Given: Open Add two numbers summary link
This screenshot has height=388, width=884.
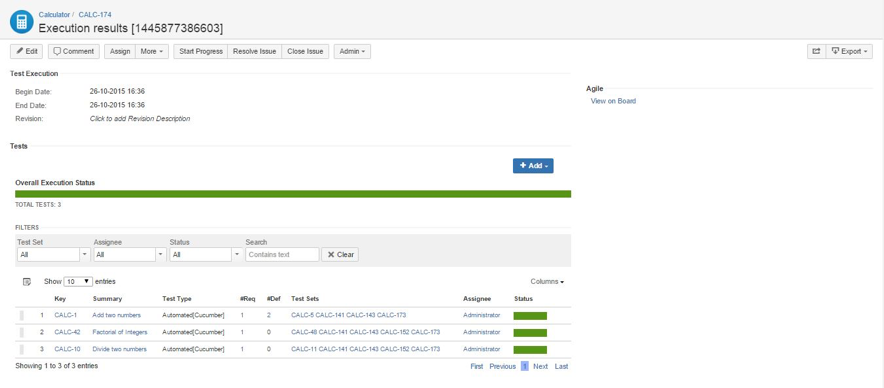Looking at the screenshot, I should 117,315.
